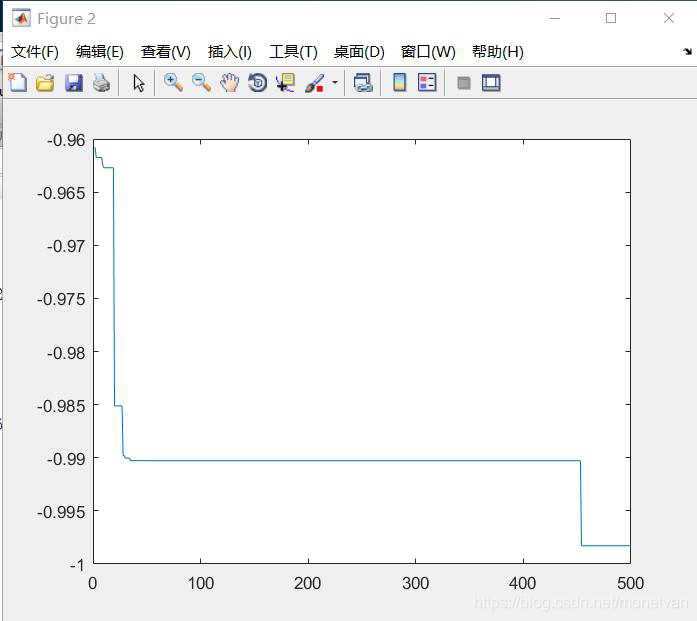Screen dimensions: 697x621
Task: Maximize the Figure 2 window
Action: point(611,18)
